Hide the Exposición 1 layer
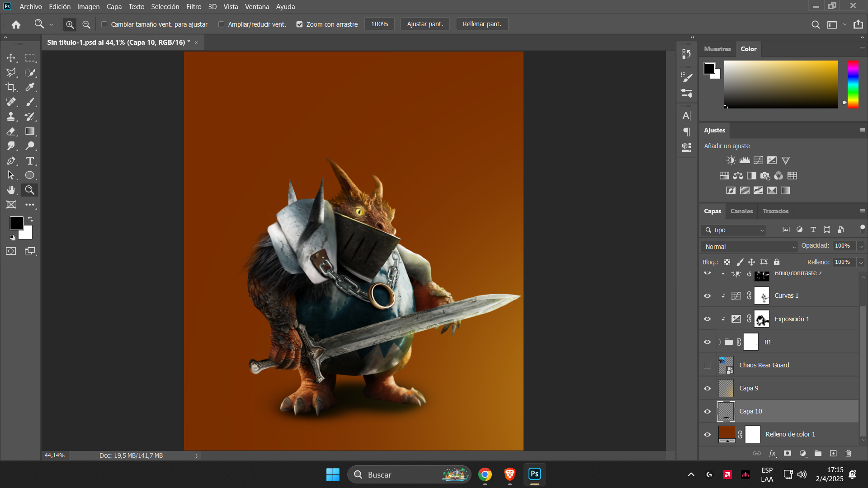Viewport: 868px width, 488px height. click(x=708, y=319)
